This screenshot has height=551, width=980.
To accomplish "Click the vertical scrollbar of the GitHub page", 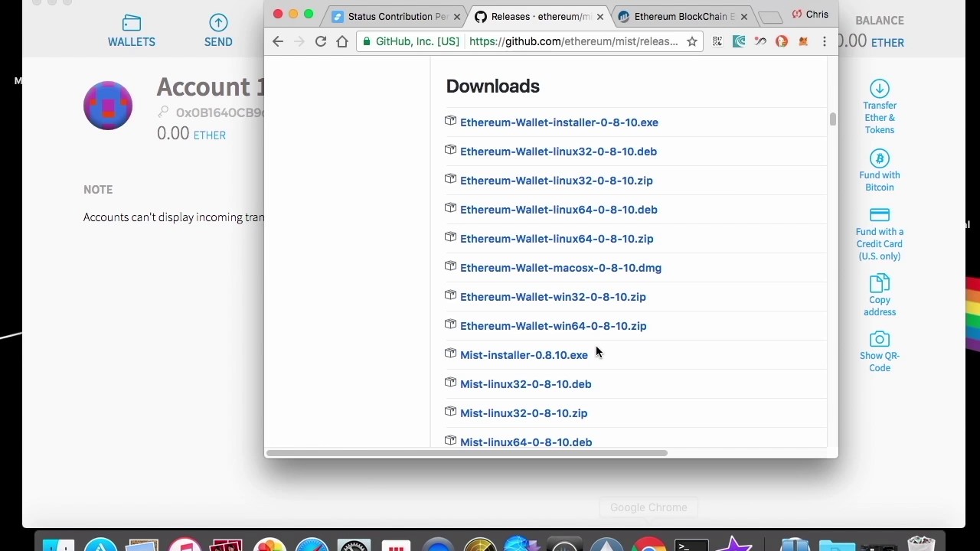I will 832,119.
